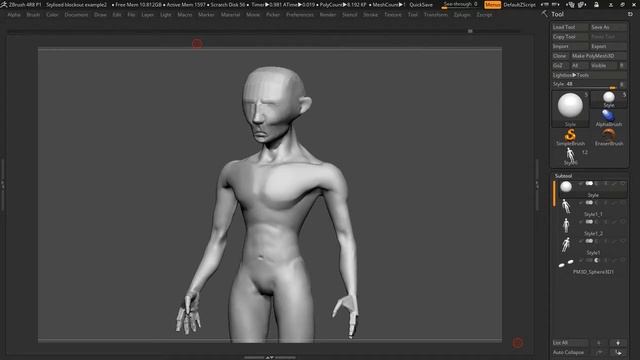Open the Transform menu

coord(436,15)
